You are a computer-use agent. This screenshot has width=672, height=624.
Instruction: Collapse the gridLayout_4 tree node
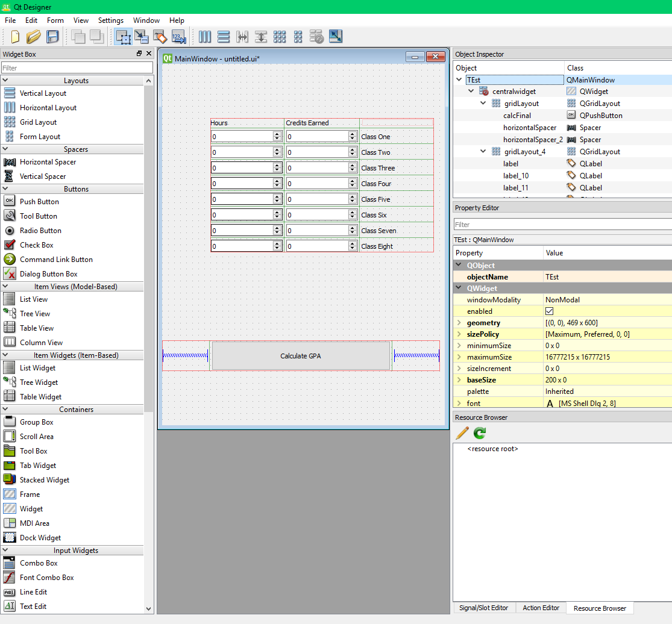[483, 152]
